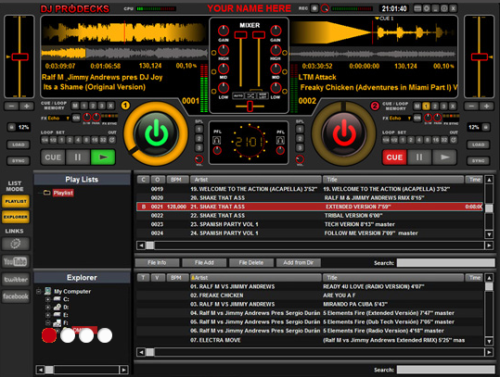The width and height of the screenshot is (500, 377).
Task: Toggle deck 2 LOW kill ring
Action: pyautogui.click(x=285, y=91)
